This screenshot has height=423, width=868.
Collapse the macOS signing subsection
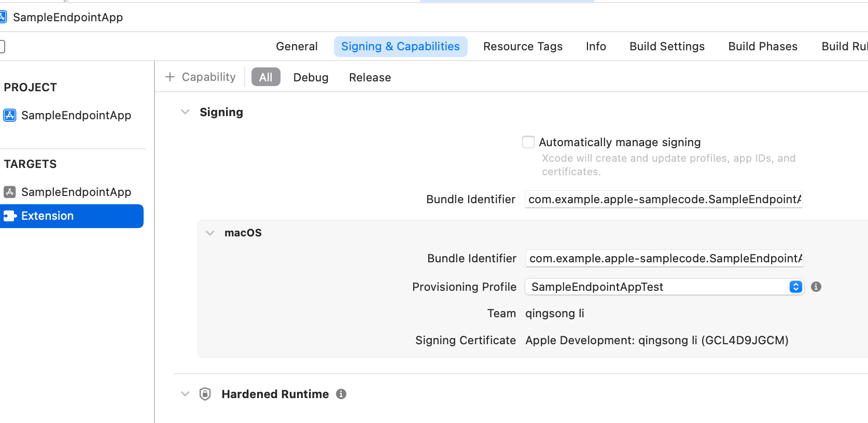210,233
